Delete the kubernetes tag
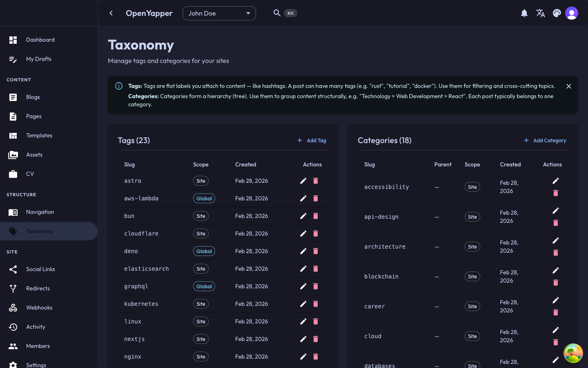This screenshot has height=368, width=588. (x=316, y=304)
